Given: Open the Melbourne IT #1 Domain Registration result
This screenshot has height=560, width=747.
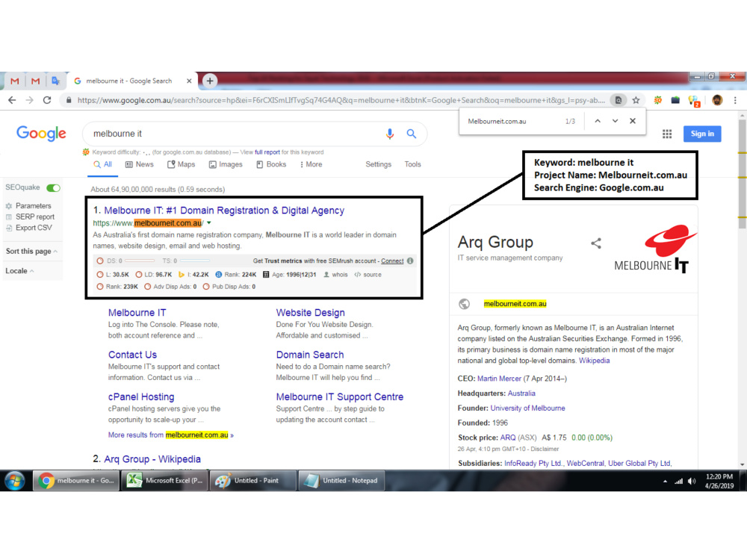Looking at the screenshot, I should coord(224,211).
